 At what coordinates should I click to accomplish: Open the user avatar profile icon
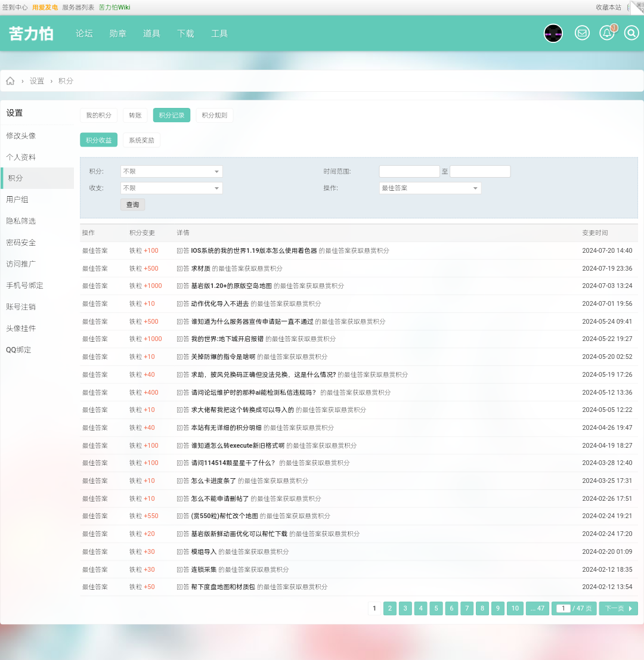[553, 33]
